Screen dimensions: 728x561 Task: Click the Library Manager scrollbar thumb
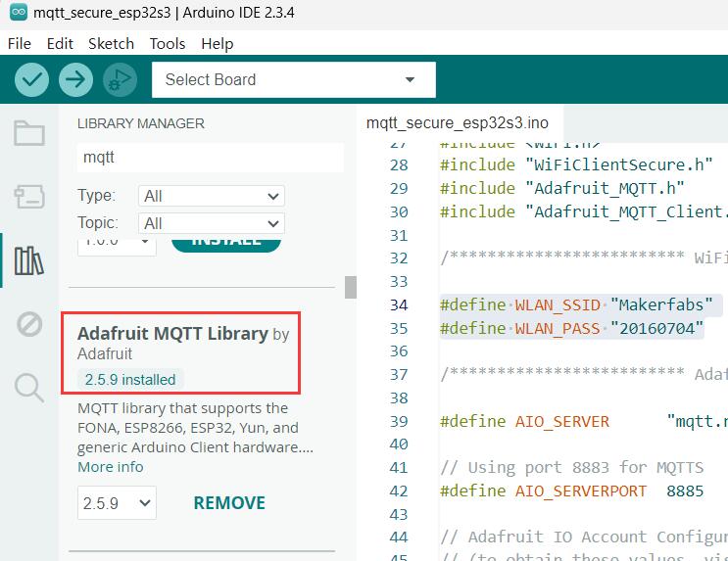[x=351, y=287]
